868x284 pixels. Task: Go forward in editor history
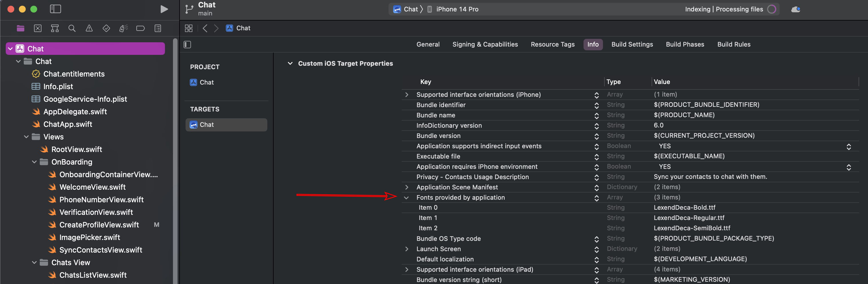click(216, 28)
